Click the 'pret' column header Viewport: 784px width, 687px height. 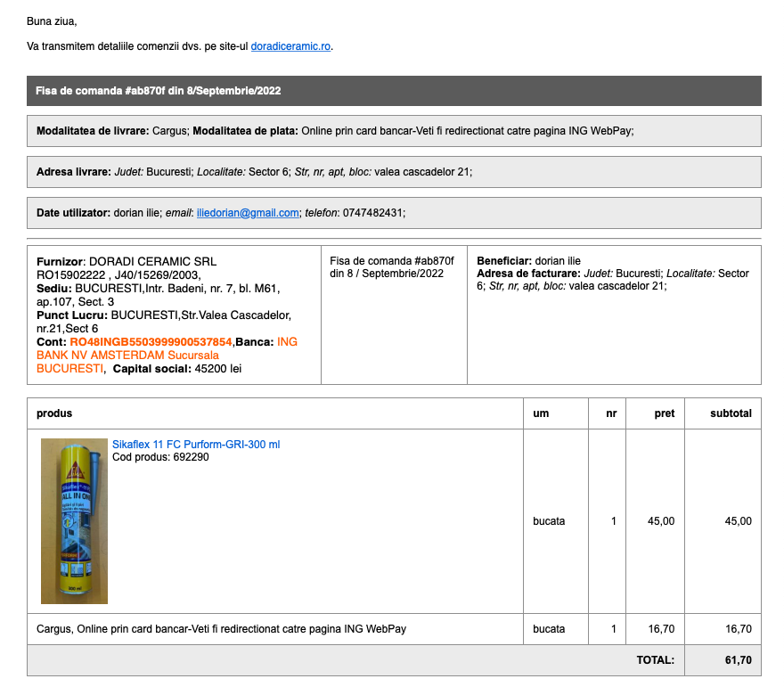[664, 413]
